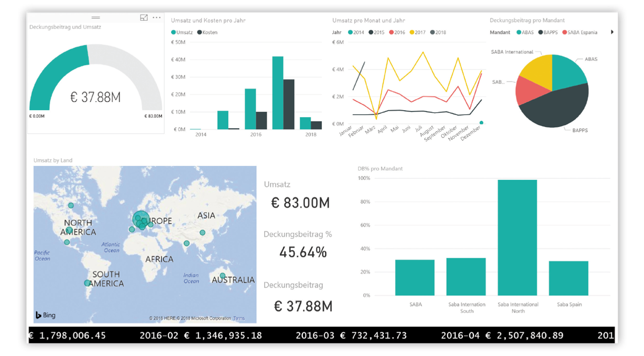644x356 pixels.
Task: Click the Focus mode icon on gauge tile
Action: coord(144,18)
